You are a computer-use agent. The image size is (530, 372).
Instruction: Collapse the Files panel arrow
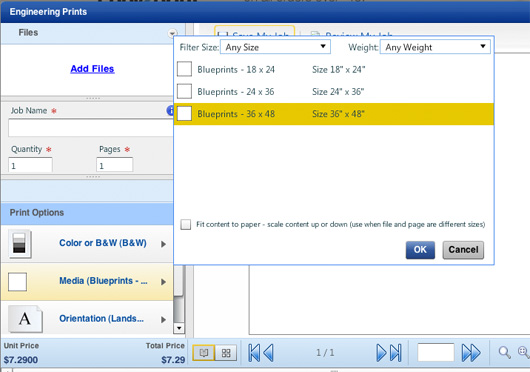[172, 33]
